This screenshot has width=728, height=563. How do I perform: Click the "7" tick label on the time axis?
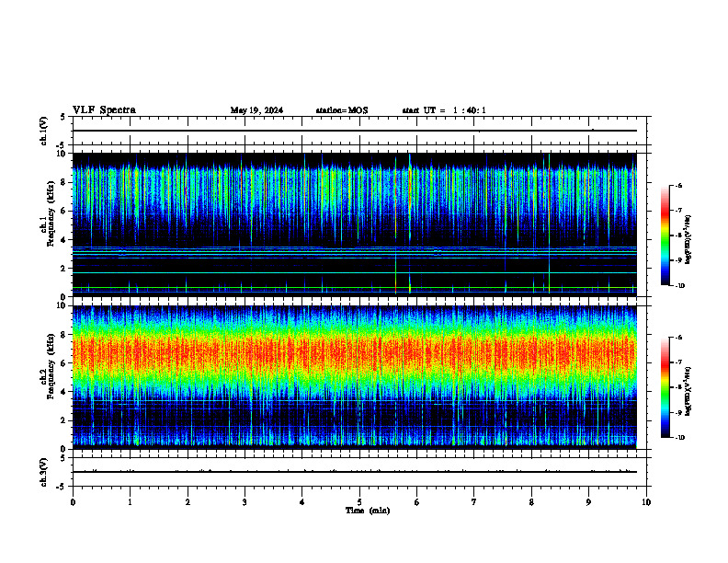[474, 502]
